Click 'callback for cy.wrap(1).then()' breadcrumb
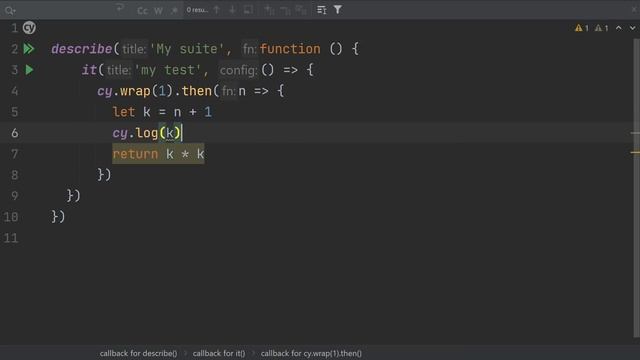640x360 pixels. tap(311, 353)
